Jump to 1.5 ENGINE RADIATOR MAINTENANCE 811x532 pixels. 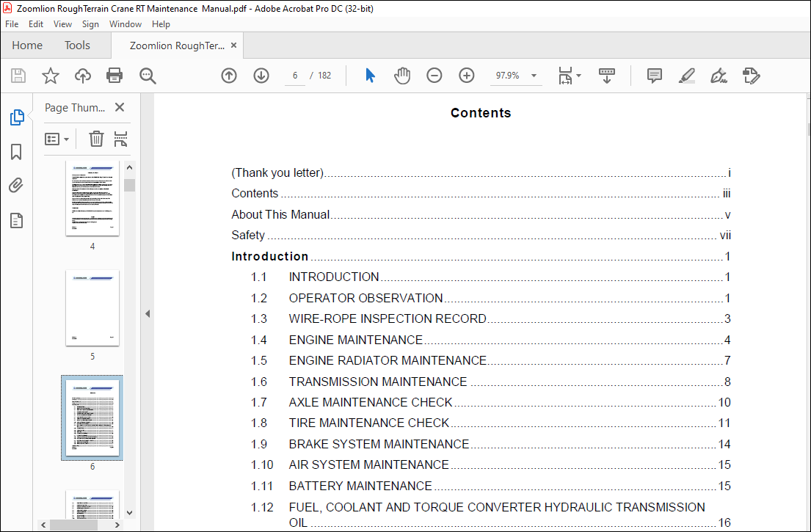(x=490, y=360)
